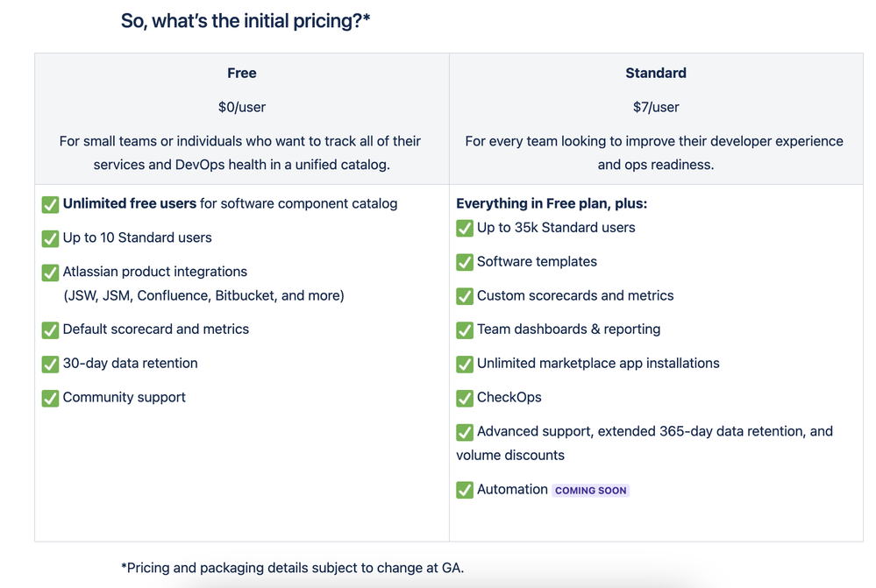Image resolution: width=876 pixels, height=588 pixels.
Task: Click the pricing subject to change footnote
Action: coord(293,568)
